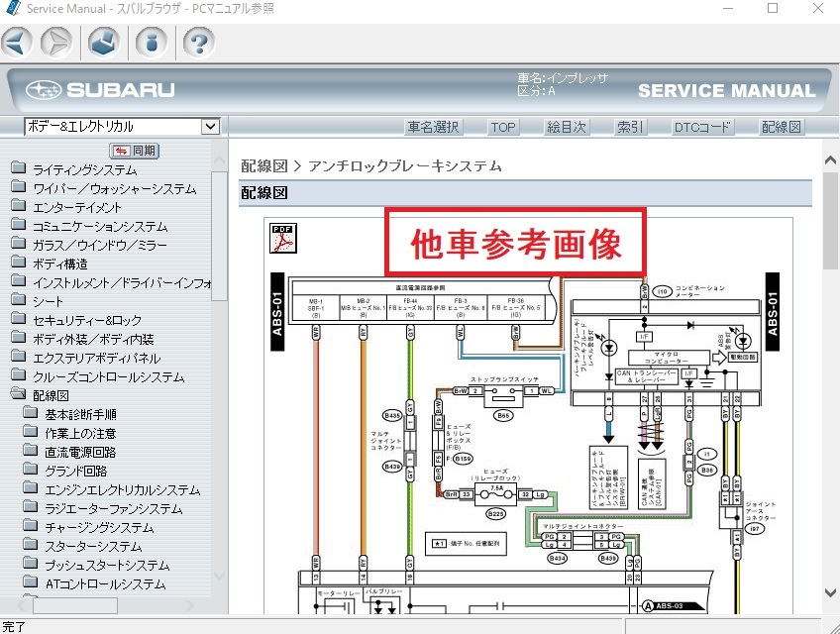
Task: Click the content pane scroll up arrow
Action: tap(830, 159)
